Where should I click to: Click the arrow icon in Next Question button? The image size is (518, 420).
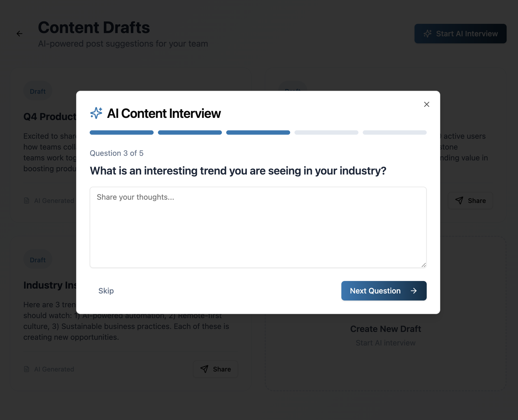[413, 291]
